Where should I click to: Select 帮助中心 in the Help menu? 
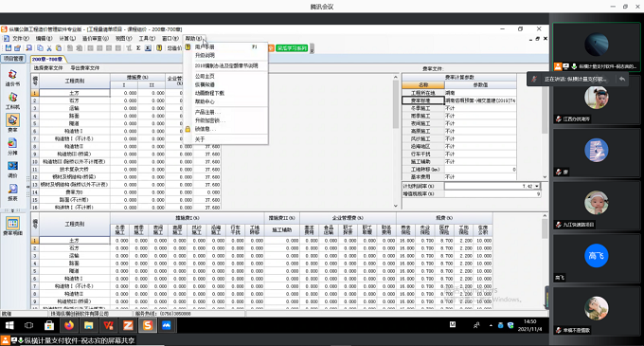click(x=225, y=101)
